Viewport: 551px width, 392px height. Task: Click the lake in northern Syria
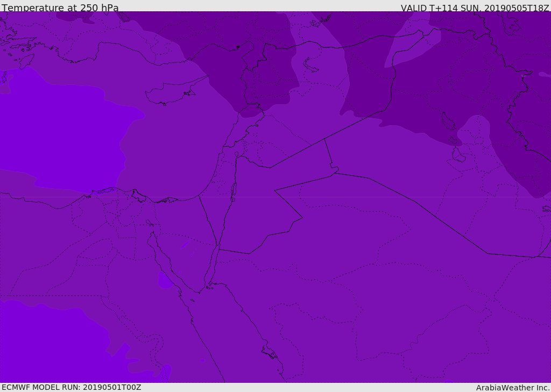[x=311, y=65]
